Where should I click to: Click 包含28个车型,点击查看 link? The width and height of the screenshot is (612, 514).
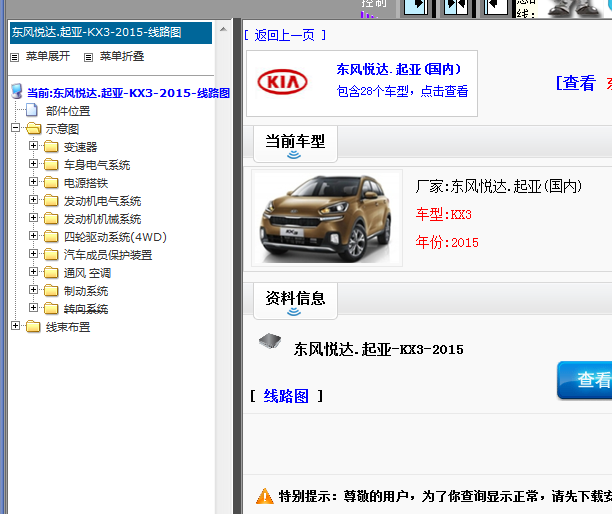click(402, 91)
